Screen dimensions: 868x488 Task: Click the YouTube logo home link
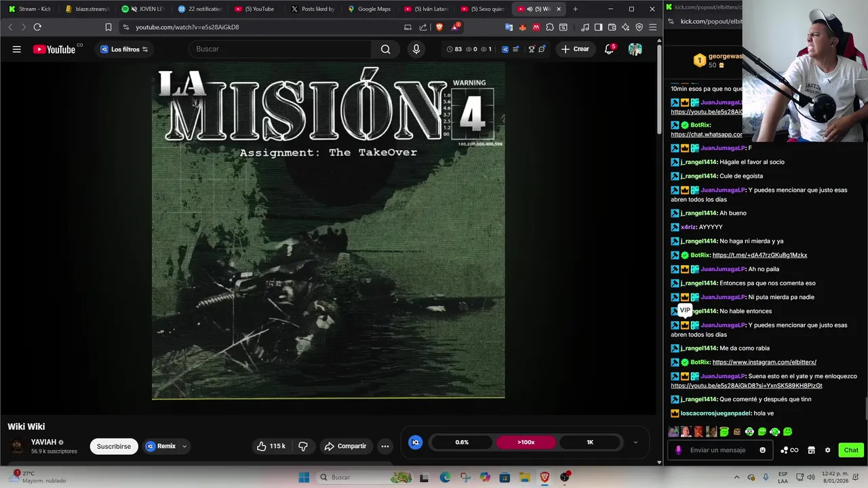(54, 49)
